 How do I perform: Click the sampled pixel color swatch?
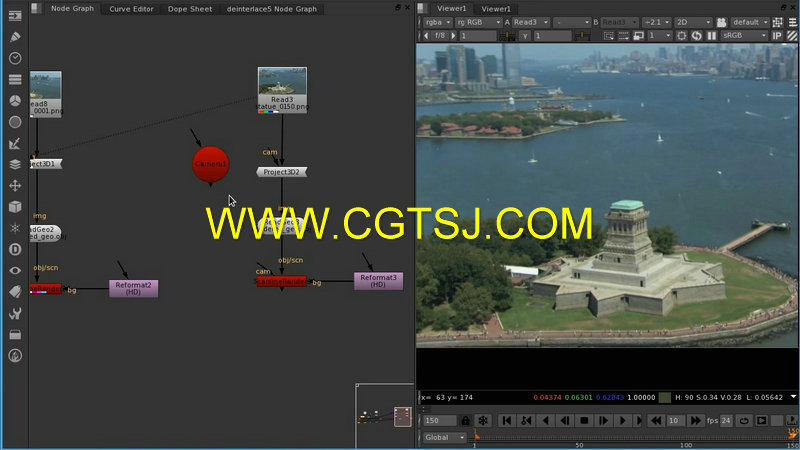[x=664, y=397]
